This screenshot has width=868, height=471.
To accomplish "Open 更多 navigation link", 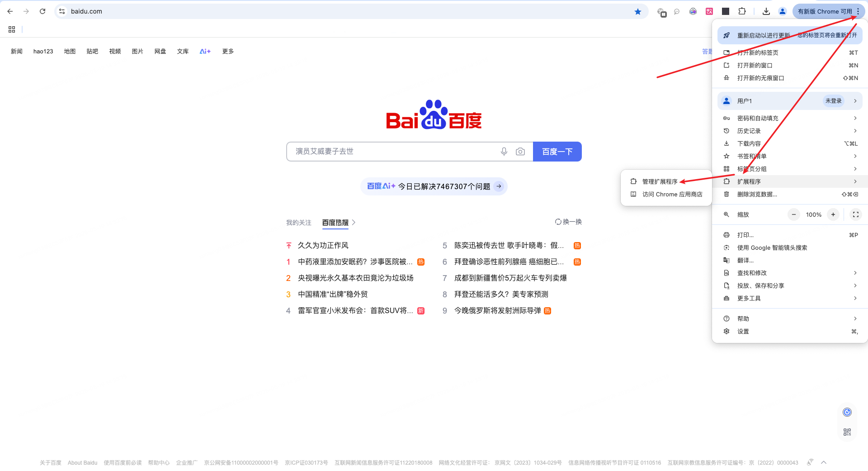I will click(x=228, y=51).
